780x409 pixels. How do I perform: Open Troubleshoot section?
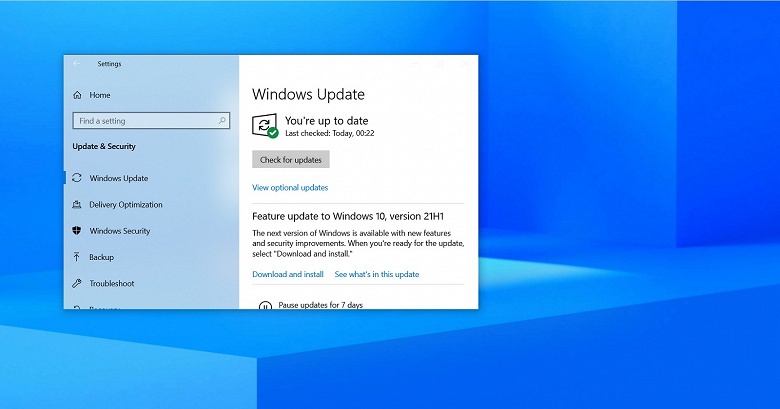(x=112, y=284)
